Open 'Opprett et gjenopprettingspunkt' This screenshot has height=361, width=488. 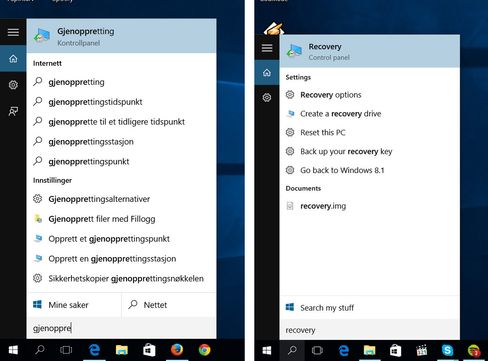point(121,239)
